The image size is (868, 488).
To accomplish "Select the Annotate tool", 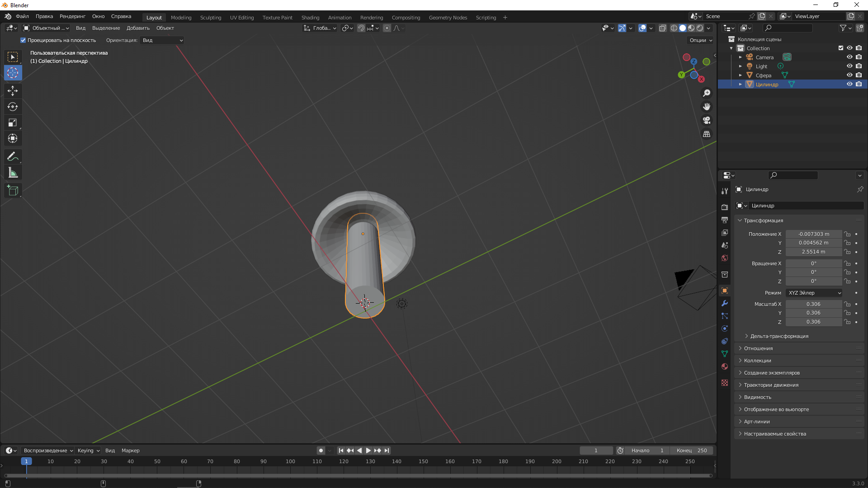I will coord(13,157).
